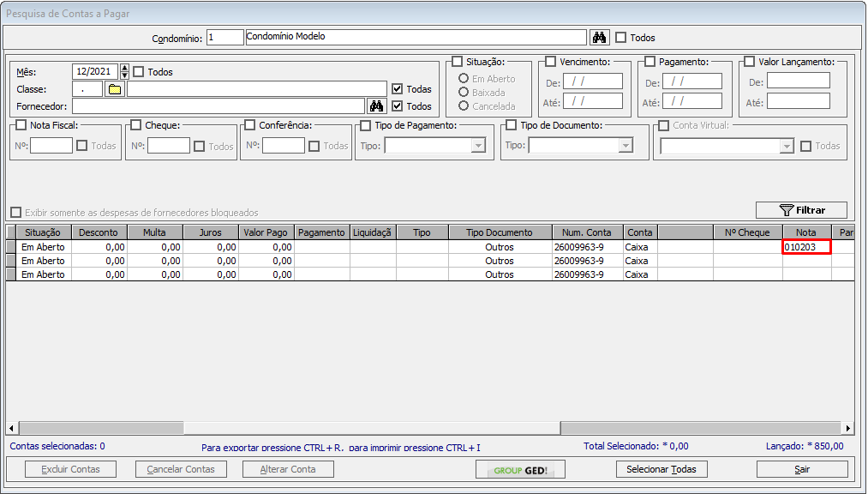Click the Sair button
Screen dimensions: 868x494
click(x=802, y=469)
